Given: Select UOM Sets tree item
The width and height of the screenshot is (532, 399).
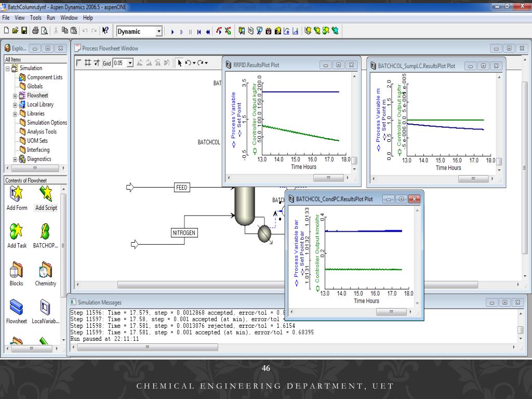Looking at the screenshot, I should click(37, 140).
